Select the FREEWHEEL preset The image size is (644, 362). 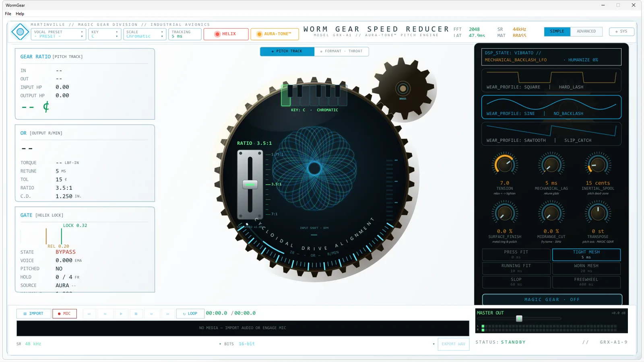tap(586, 282)
